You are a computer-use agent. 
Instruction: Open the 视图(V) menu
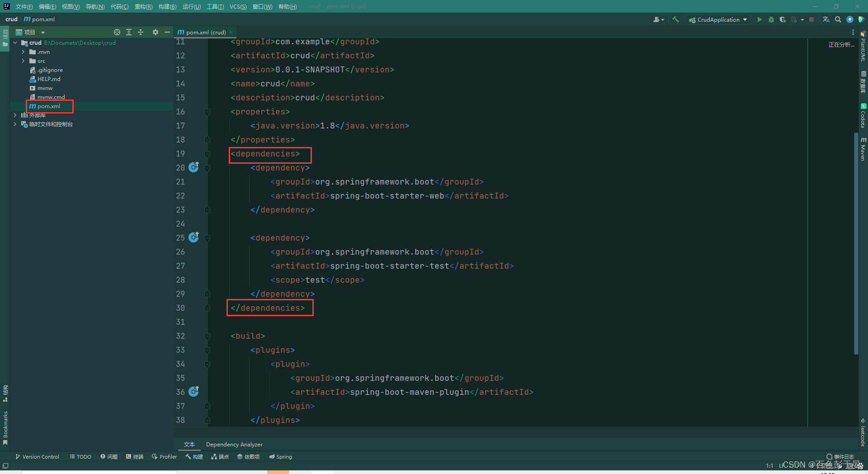[71, 6]
